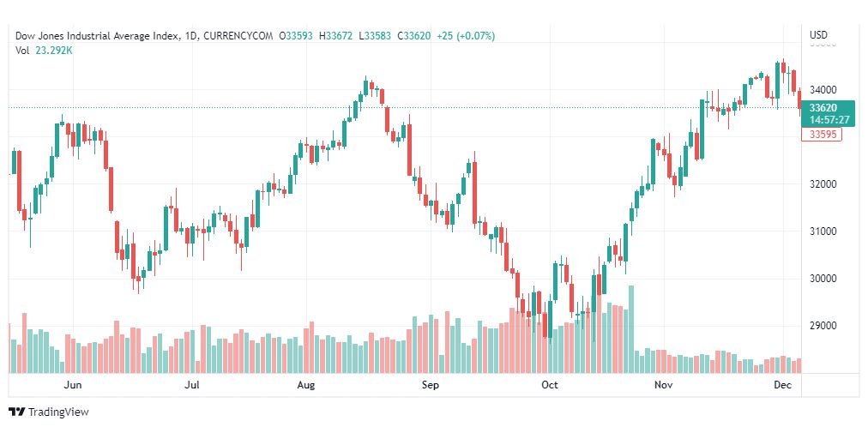Click the +25 (+0.07%) change value

coord(466,35)
